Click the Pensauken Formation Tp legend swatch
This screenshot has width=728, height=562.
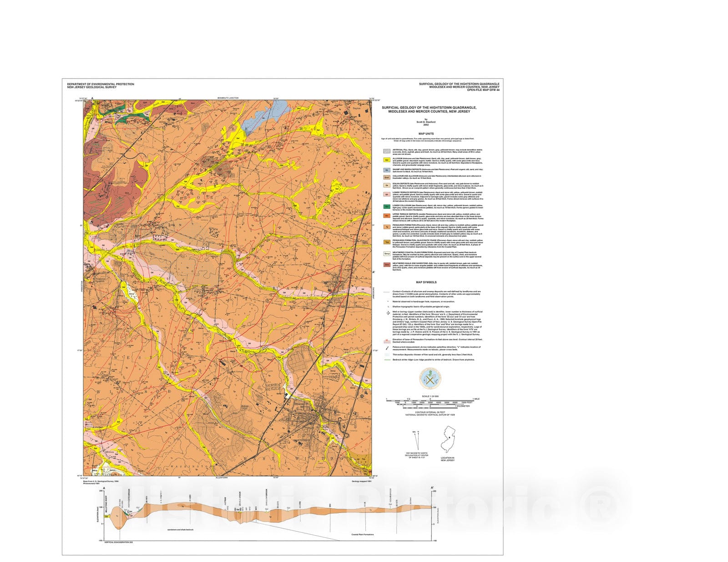[x=387, y=226]
